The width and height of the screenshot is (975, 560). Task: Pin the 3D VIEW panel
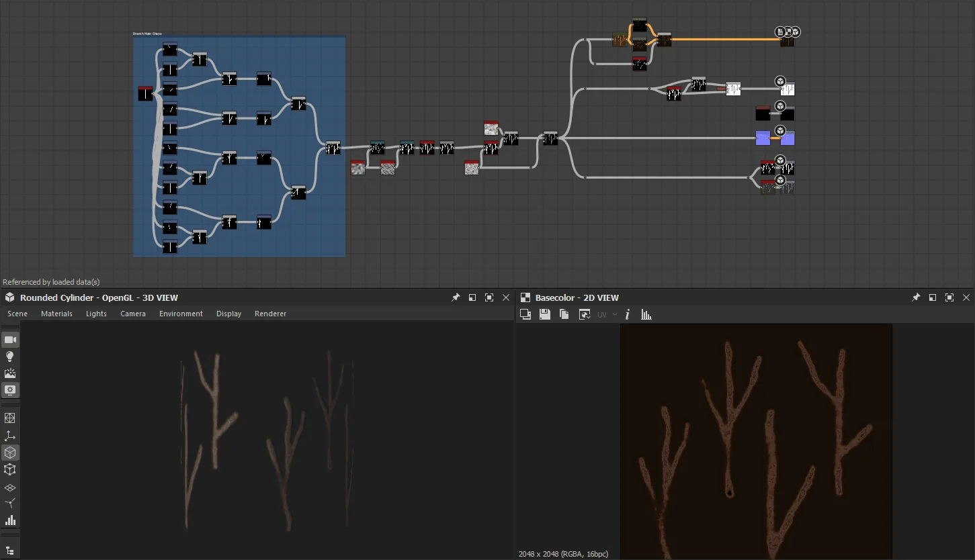coord(456,297)
